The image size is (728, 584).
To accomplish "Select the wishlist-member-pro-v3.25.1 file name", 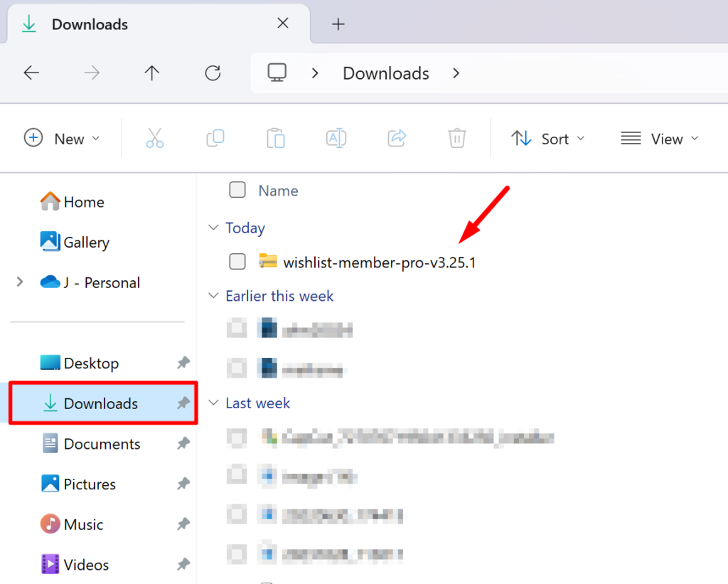I will click(x=380, y=262).
